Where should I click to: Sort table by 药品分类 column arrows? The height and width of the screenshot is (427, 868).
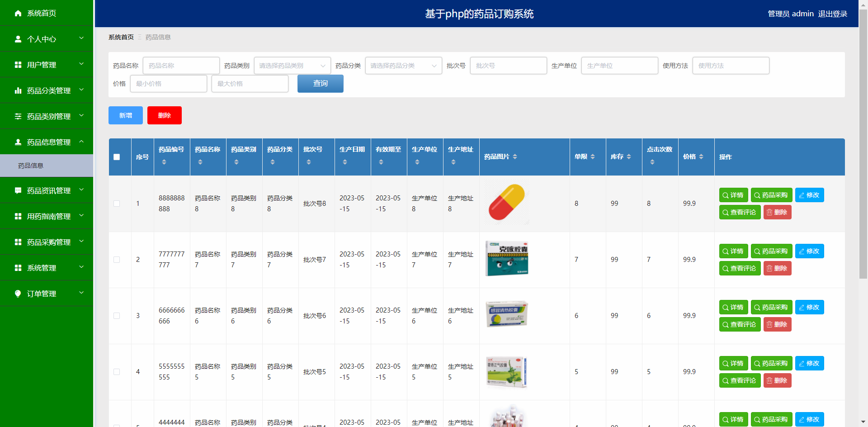click(x=273, y=162)
